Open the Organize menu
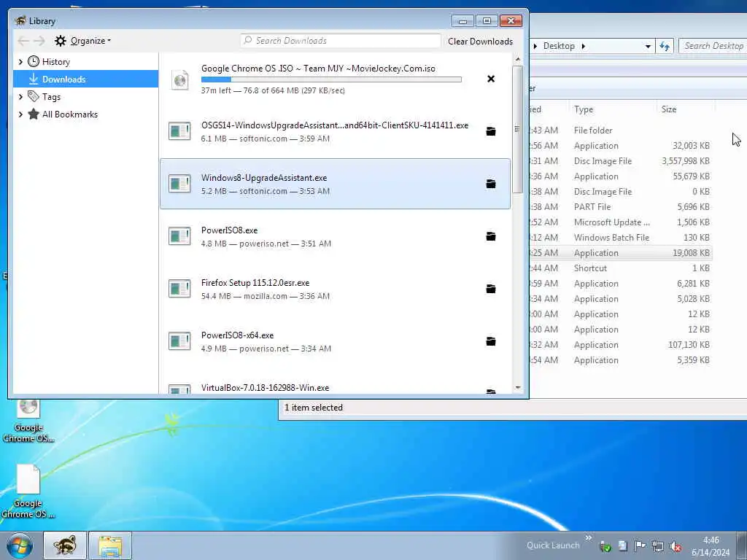This screenshot has width=747, height=560. (x=83, y=41)
